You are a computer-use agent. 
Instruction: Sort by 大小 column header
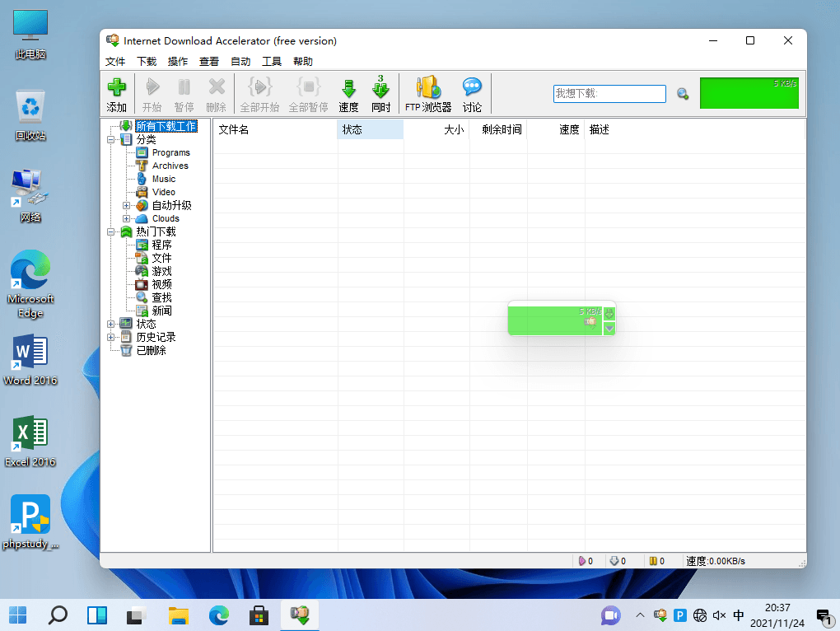tap(436, 129)
